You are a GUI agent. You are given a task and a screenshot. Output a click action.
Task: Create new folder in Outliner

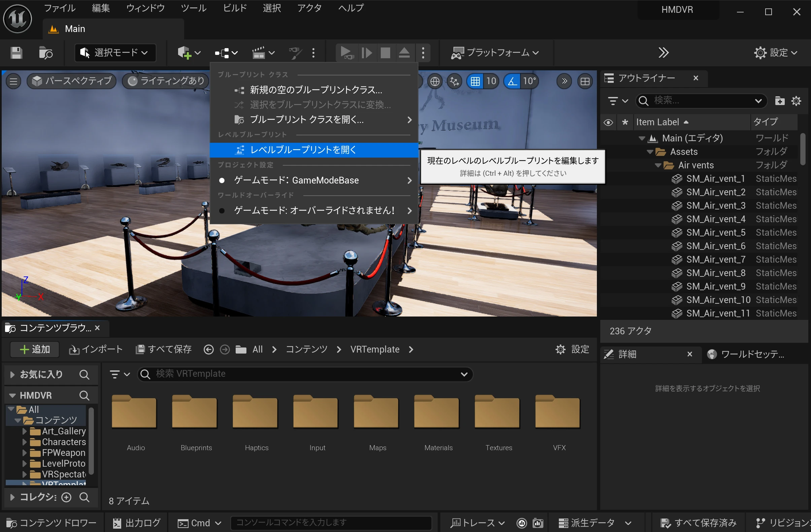780,101
